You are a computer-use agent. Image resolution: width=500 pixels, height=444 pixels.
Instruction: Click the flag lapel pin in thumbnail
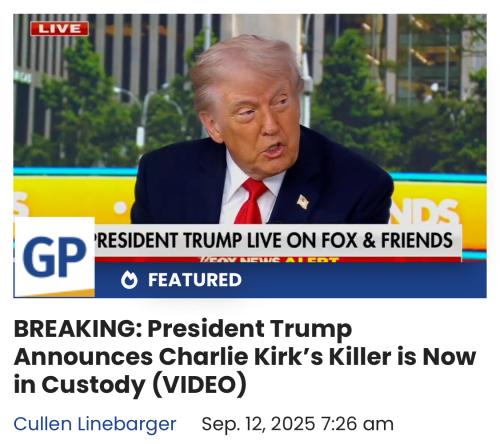[303, 201]
